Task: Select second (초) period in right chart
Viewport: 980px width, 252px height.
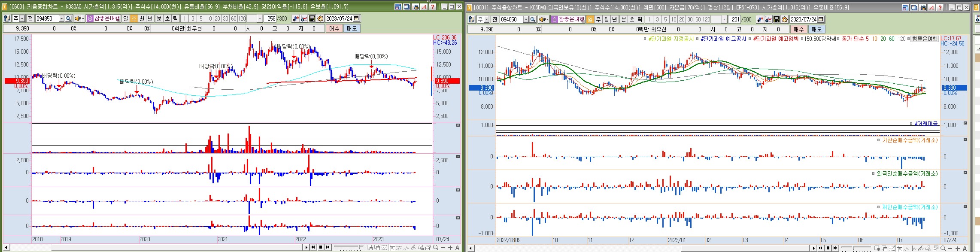Action: click(x=632, y=19)
